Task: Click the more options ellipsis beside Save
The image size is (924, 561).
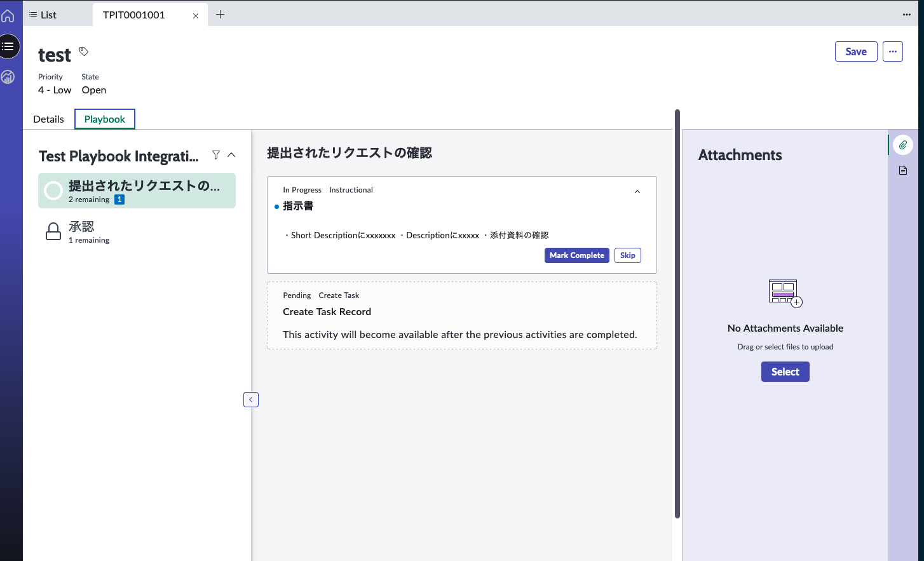Action: (893, 51)
